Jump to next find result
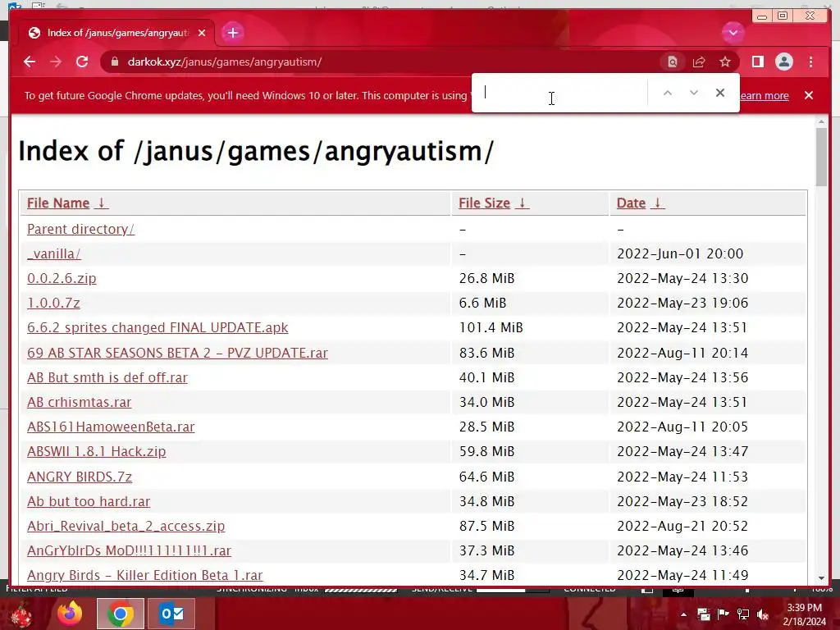The width and height of the screenshot is (840, 630). (694, 94)
